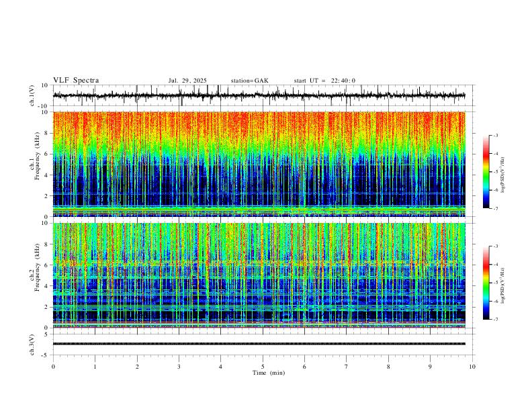This screenshot has width=532, height=411.
Task: Click the ch.1 voltage waveform trace
Action: point(259,95)
